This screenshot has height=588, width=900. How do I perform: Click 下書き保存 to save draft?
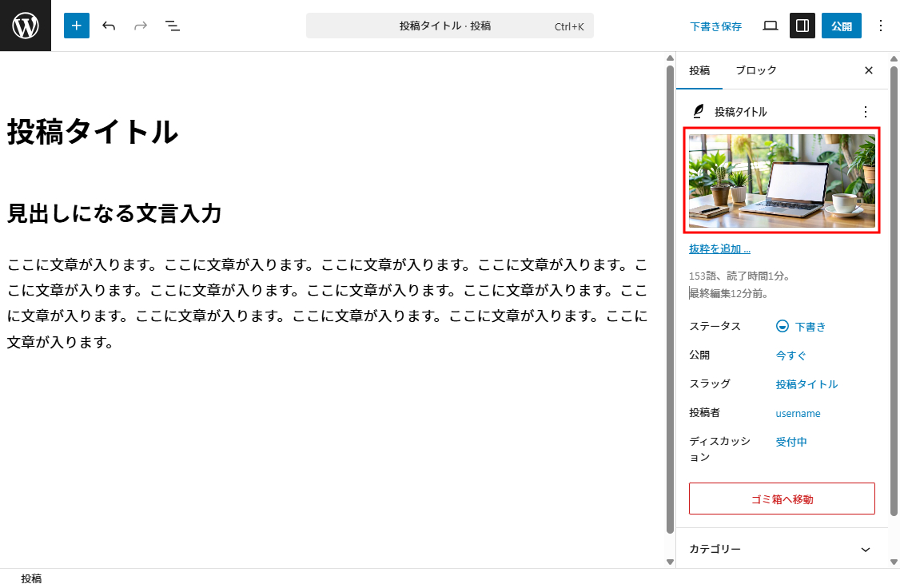pos(715,26)
